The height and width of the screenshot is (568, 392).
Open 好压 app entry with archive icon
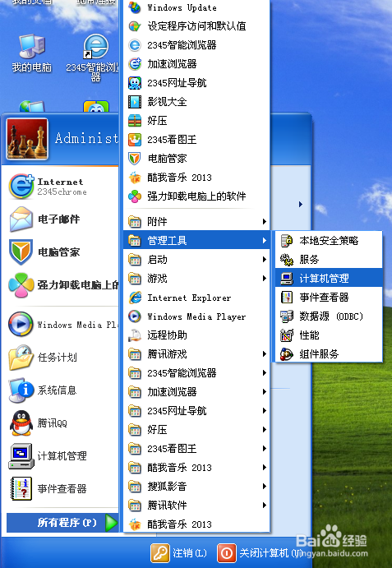coord(196,121)
